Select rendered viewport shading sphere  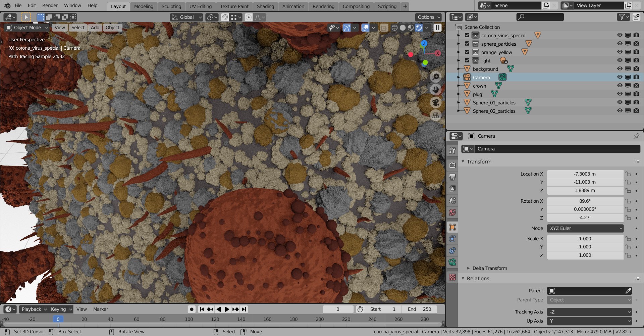[x=419, y=28]
